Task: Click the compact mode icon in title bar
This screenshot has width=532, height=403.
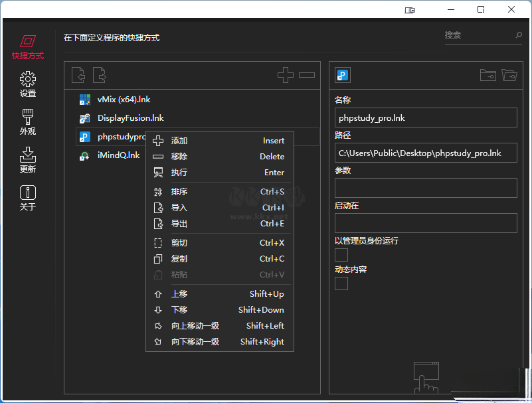Action: tap(410, 10)
